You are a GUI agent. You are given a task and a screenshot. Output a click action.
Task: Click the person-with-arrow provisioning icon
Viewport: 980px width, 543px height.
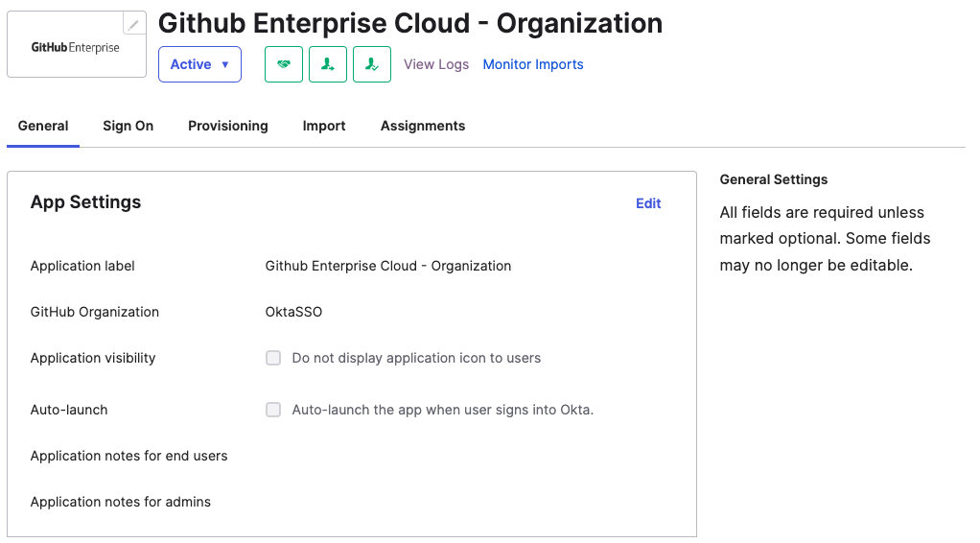(x=328, y=64)
